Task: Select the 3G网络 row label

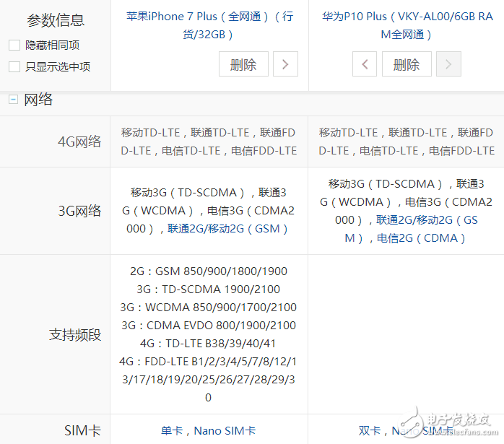Action: [79, 211]
